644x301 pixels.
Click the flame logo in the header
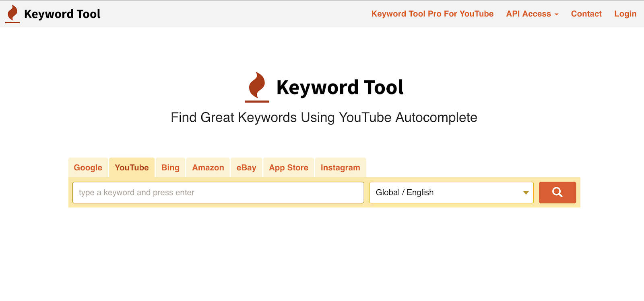(x=12, y=14)
